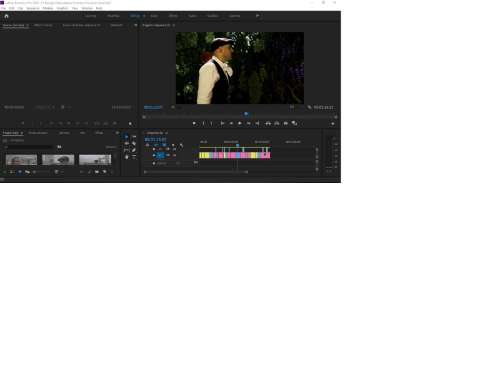Switch to the Effects workspace tab
This screenshot has height=375, width=500.
point(173,16)
